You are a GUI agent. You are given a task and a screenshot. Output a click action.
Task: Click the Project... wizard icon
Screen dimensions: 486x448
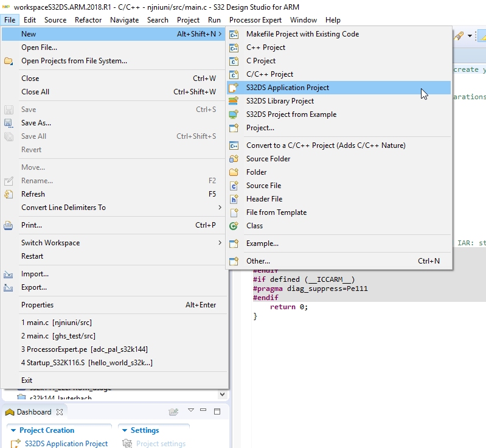234,128
